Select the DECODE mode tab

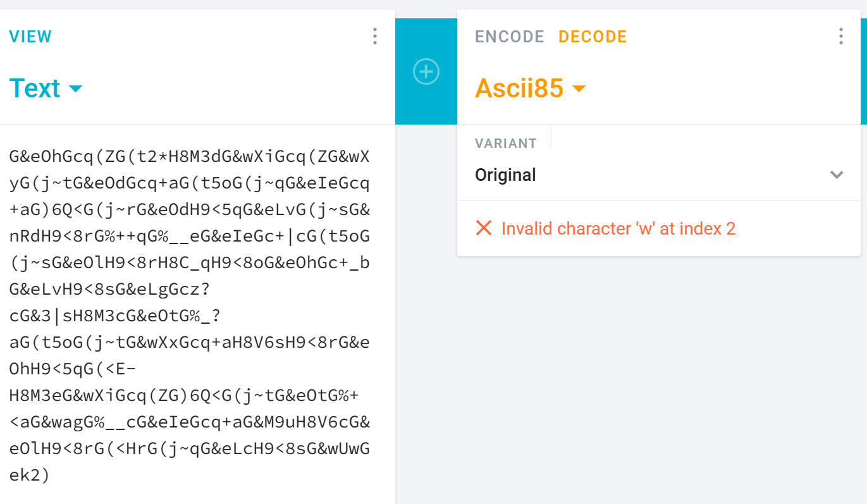point(593,37)
